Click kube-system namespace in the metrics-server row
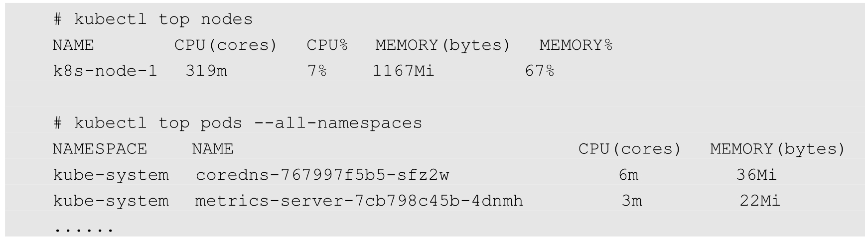Screen dimensions: 868x241 (111, 201)
